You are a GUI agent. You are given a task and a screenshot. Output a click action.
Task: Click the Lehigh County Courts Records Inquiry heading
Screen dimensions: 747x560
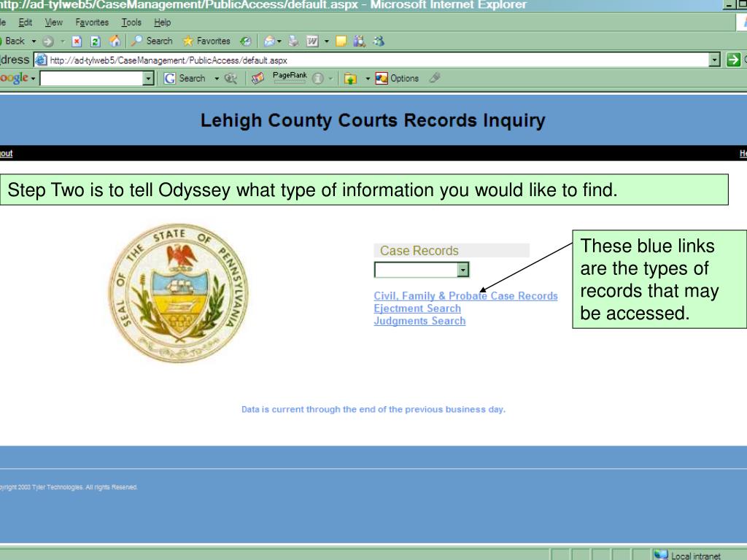[x=373, y=120]
